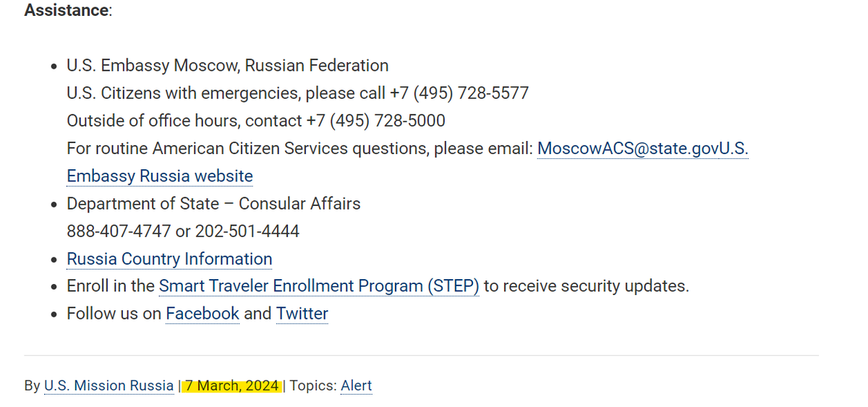The height and width of the screenshot is (407, 868).
Task: Click the 'Follow us on' text
Action: click(x=114, y=314)
